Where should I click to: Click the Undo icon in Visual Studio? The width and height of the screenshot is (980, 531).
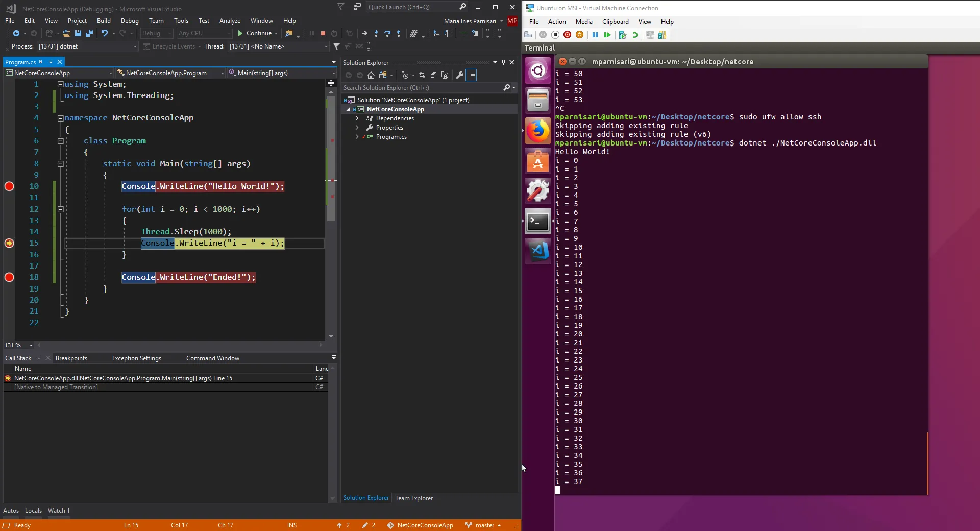105,33
